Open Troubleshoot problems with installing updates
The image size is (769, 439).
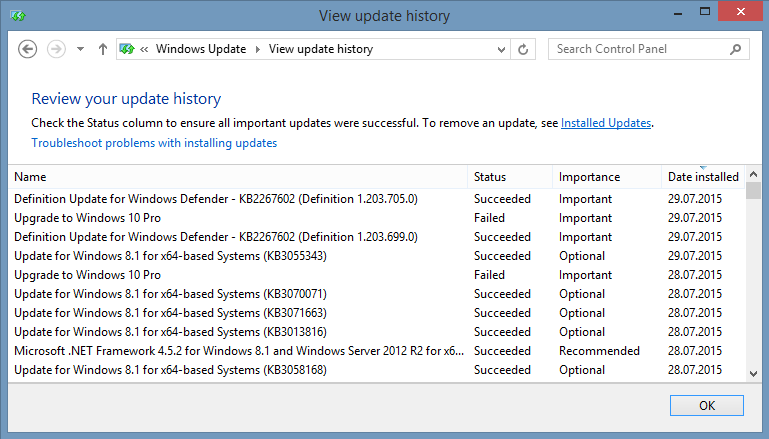154,143
